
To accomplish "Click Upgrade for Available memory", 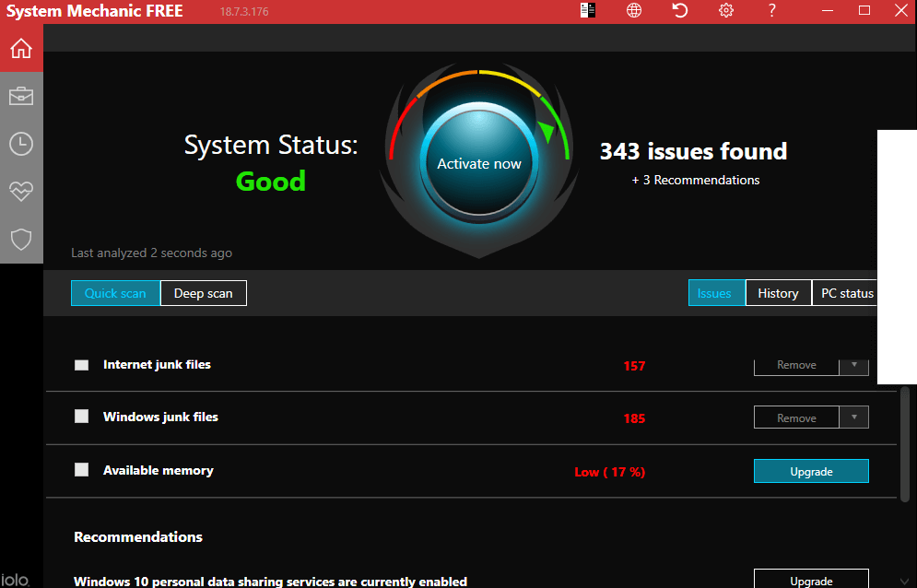I will [x=811, y=472].
